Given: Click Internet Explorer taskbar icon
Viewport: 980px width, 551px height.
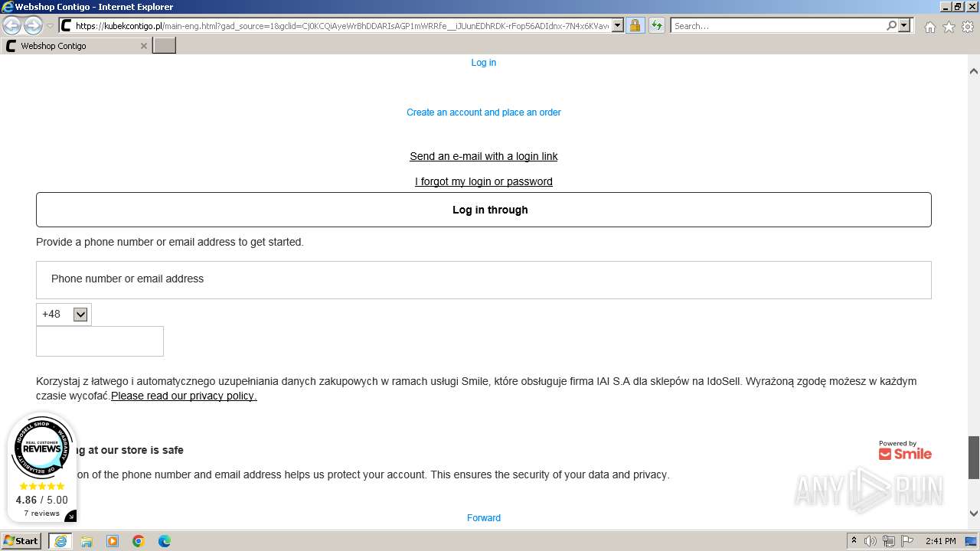Looking at the screenshot, I should point(60,541).
